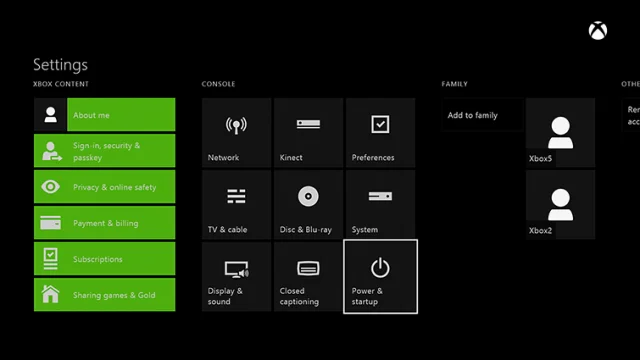Select the Xbox2 family member

[560, 204]
